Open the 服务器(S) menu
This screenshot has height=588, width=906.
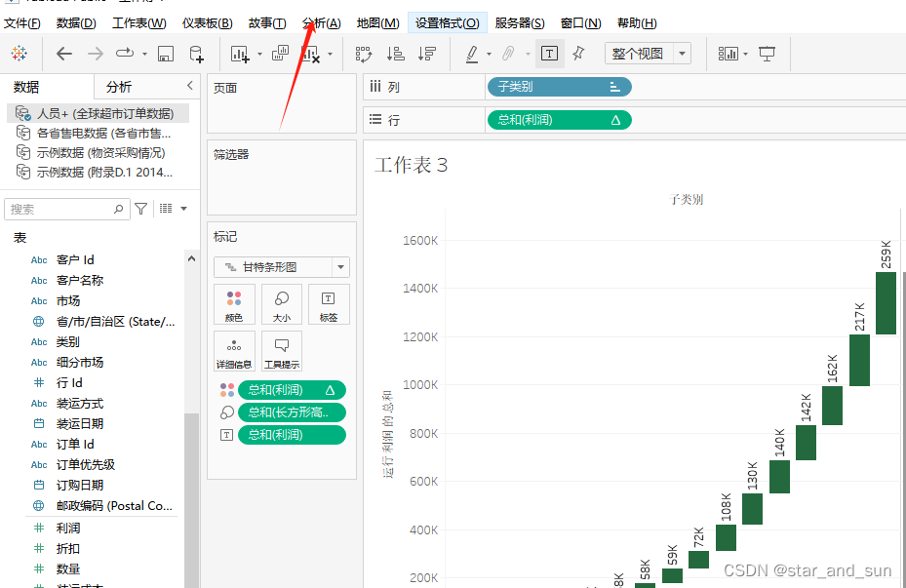[520, 23]
